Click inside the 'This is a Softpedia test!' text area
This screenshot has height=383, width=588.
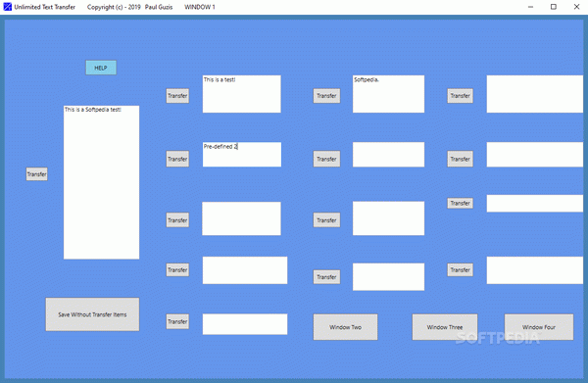(101, 182)
